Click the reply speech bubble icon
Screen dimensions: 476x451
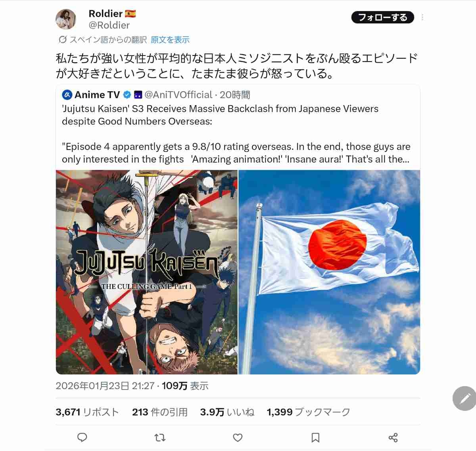pyautogui.click(x=82, y=438)
